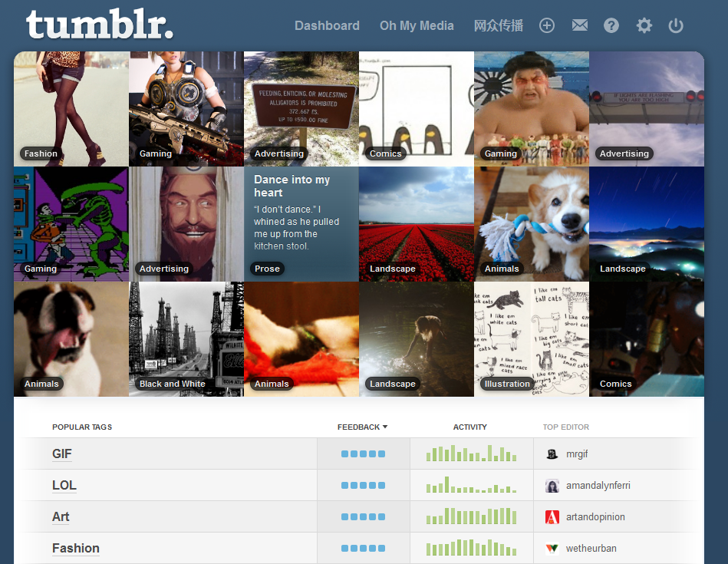The width and height of the screenshot is (728, 564).
Task: Open the inbox envelope icon
Action: point(579,25)
